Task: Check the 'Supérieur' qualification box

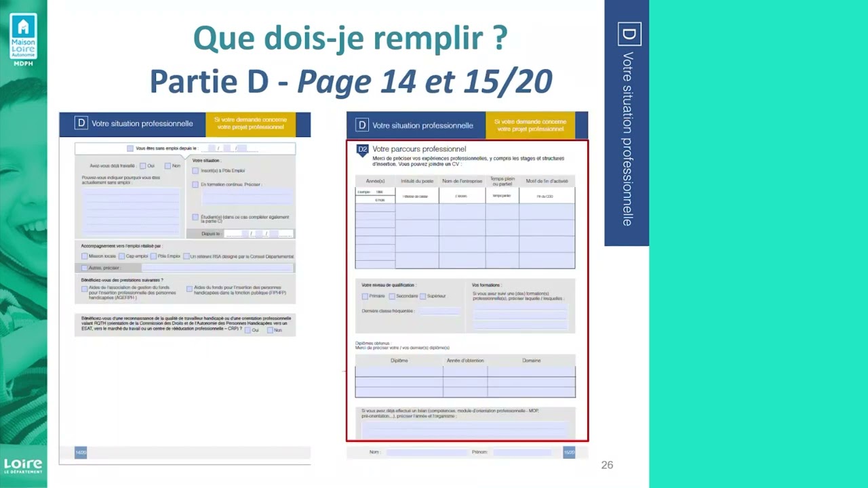Action: tap(422, 296)
